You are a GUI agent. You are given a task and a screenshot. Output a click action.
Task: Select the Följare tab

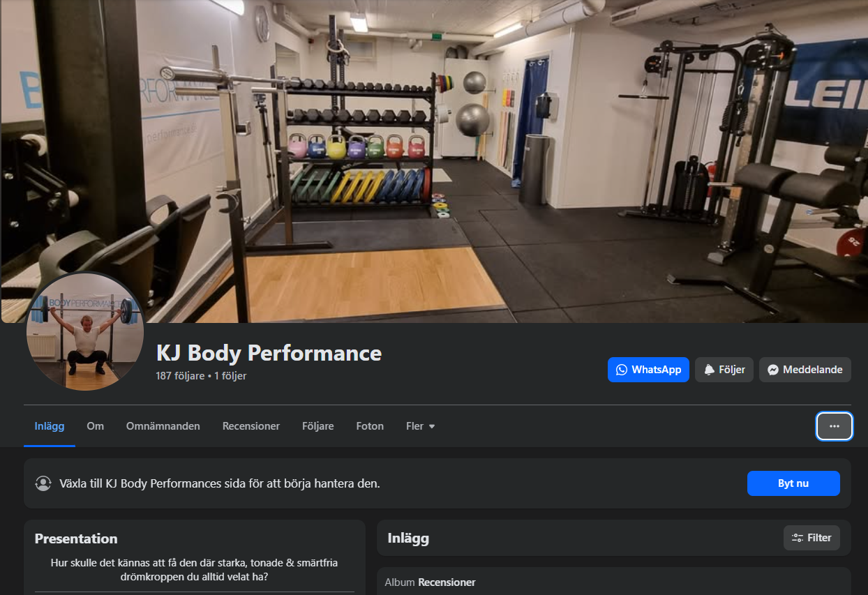318,426
